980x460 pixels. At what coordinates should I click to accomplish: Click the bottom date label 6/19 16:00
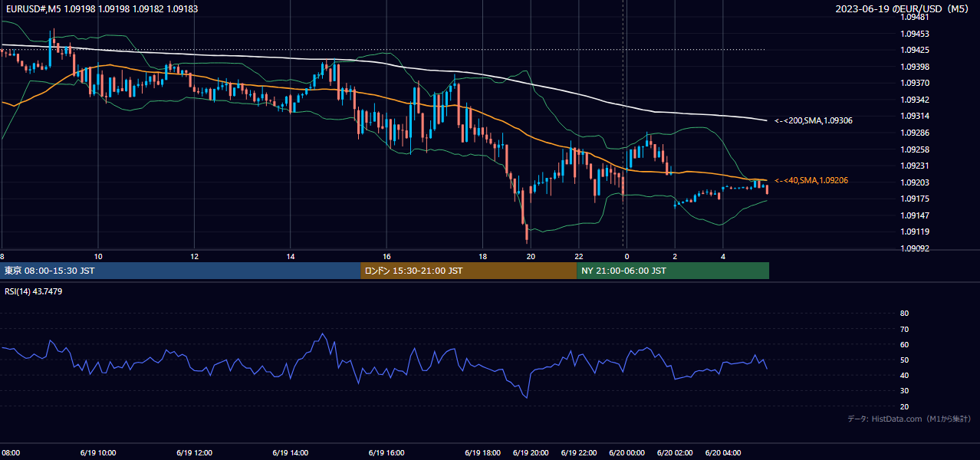386,453
